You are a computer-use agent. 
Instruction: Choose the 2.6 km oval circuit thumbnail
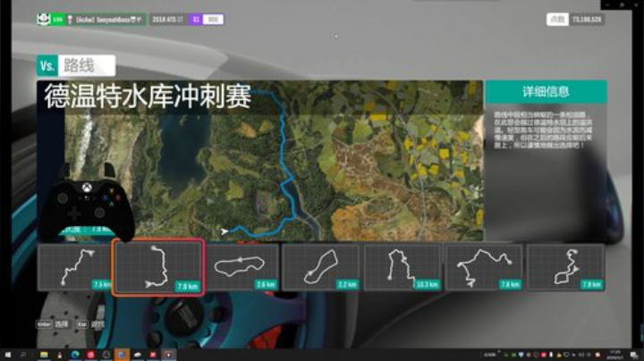coord(242,267)
